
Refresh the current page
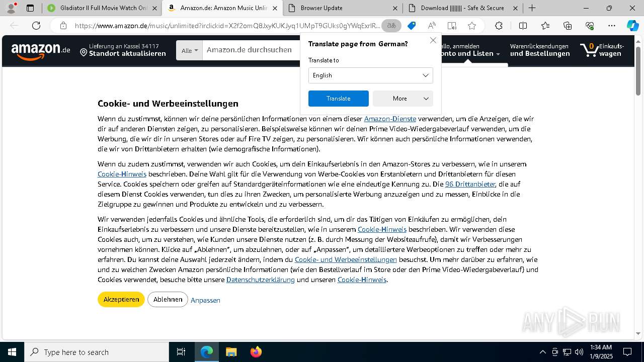[36, 26]
